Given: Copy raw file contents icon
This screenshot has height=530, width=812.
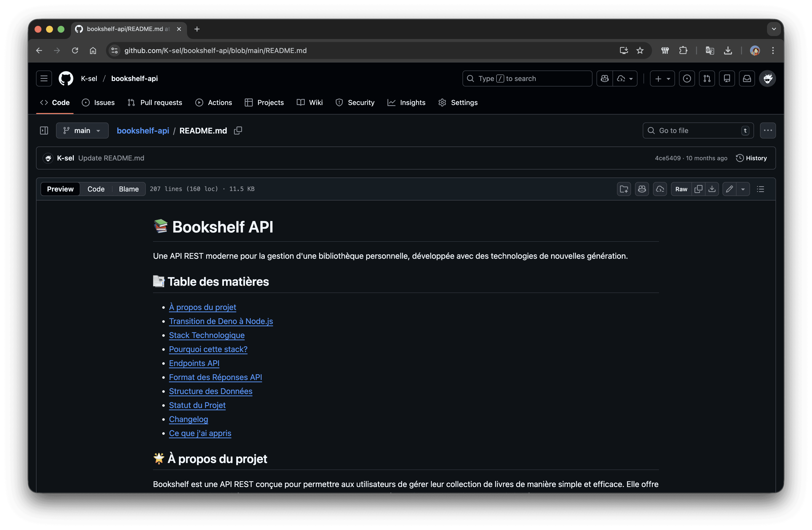Looking at the screenshot, I should coord(698,189).
